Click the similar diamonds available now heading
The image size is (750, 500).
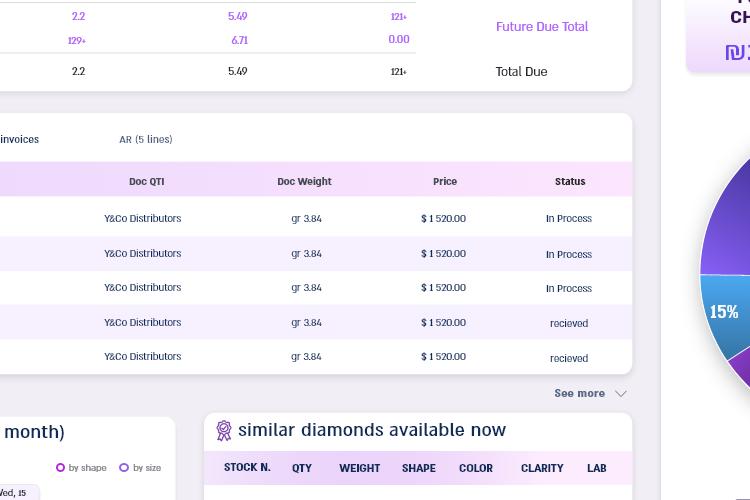click(x=372, y=430)
